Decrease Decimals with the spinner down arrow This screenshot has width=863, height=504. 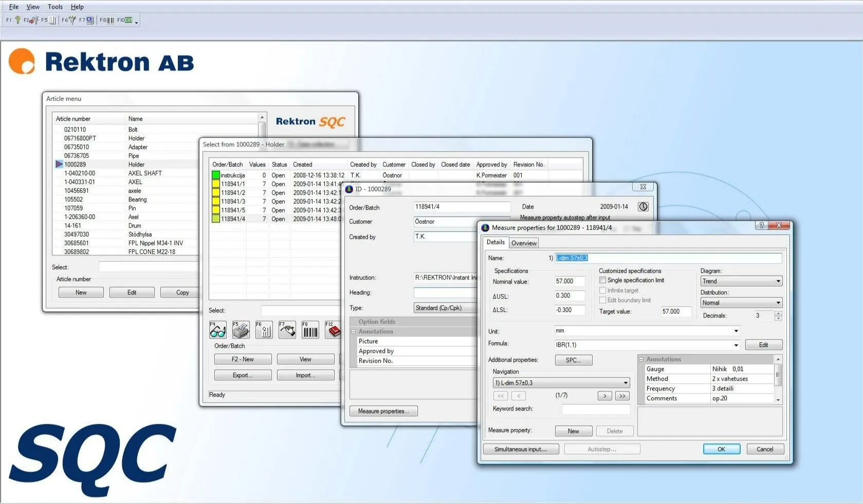click(778, 318)
